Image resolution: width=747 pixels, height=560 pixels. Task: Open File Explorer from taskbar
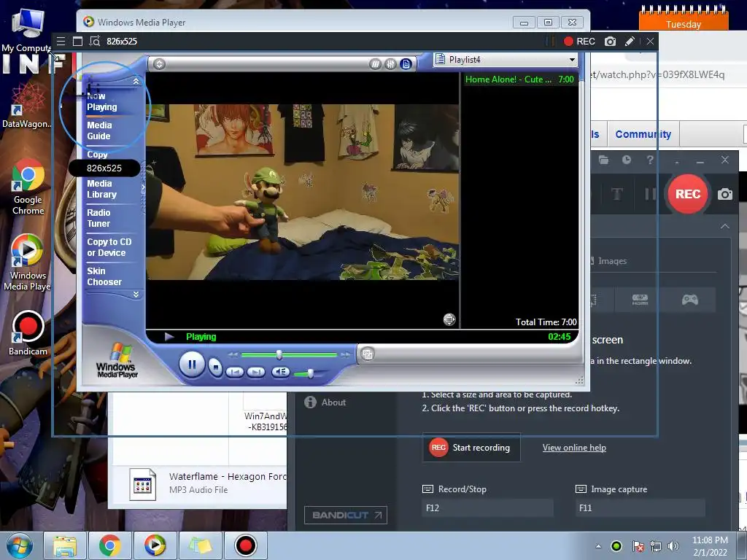tap(65, 545)
